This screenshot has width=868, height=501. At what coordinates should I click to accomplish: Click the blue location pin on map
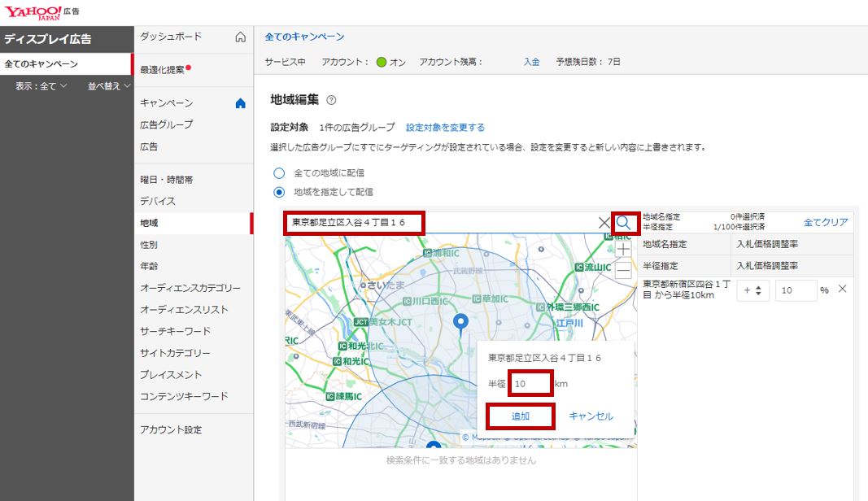pos(460,324)
